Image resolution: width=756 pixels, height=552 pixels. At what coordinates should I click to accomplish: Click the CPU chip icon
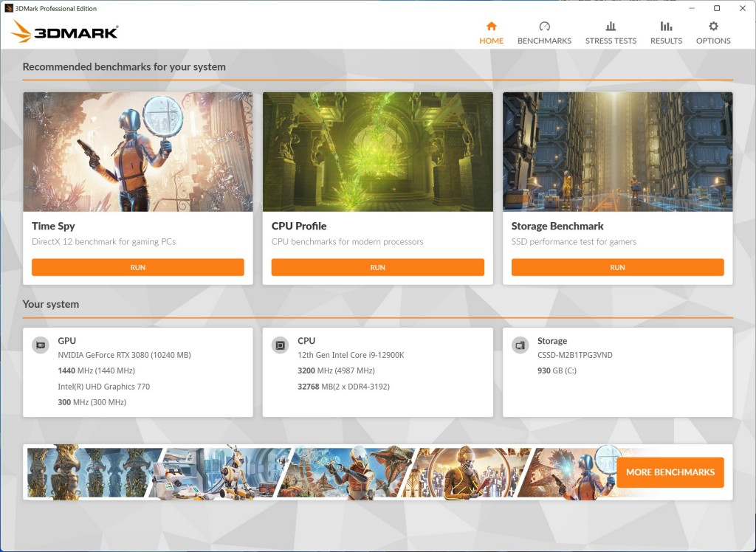[x=280, y=345]
